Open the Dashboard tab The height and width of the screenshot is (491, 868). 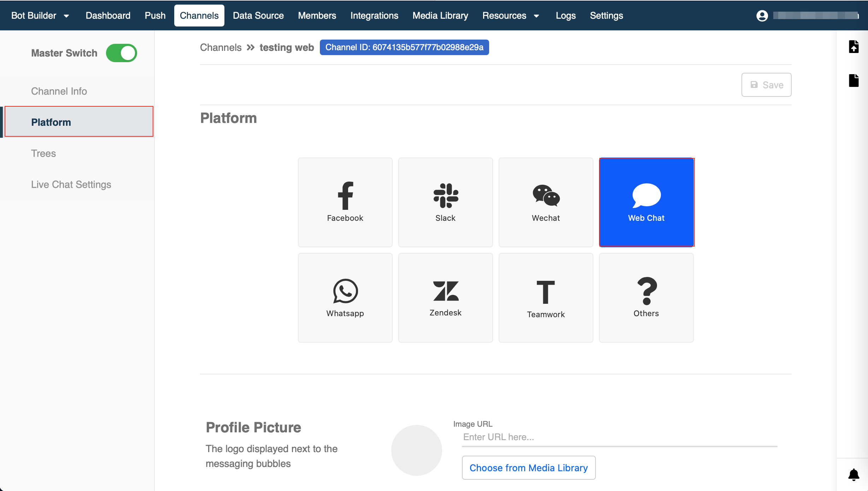[108, 16]
